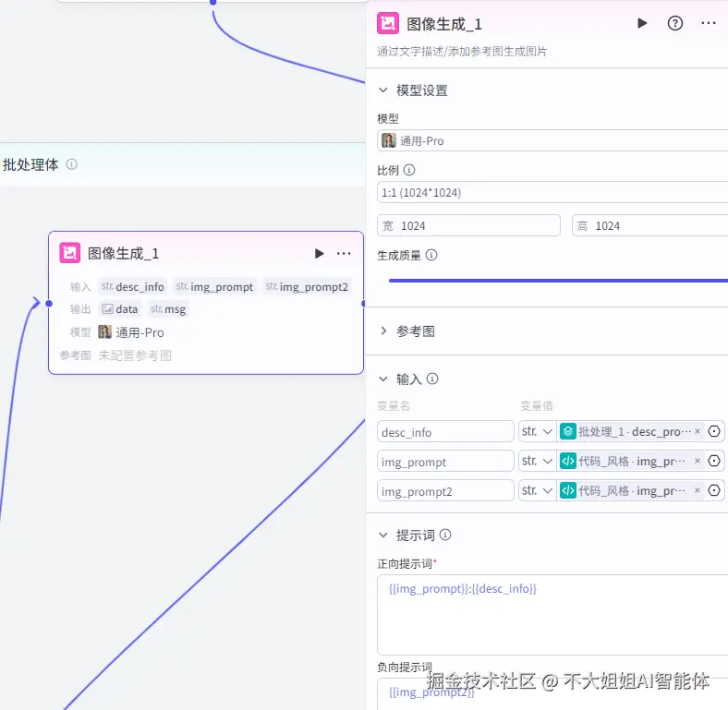Expand the 参考图 section
Image resolution: width=728 pixels, height=710 pixels.
click(383, 331)
